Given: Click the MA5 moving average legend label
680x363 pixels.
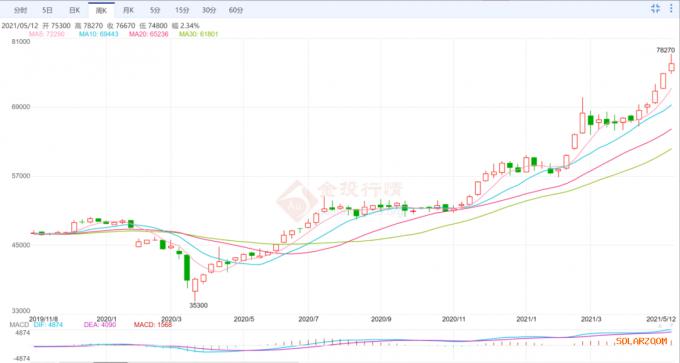Looking at the screenshot, I should [x=46, y=34].
